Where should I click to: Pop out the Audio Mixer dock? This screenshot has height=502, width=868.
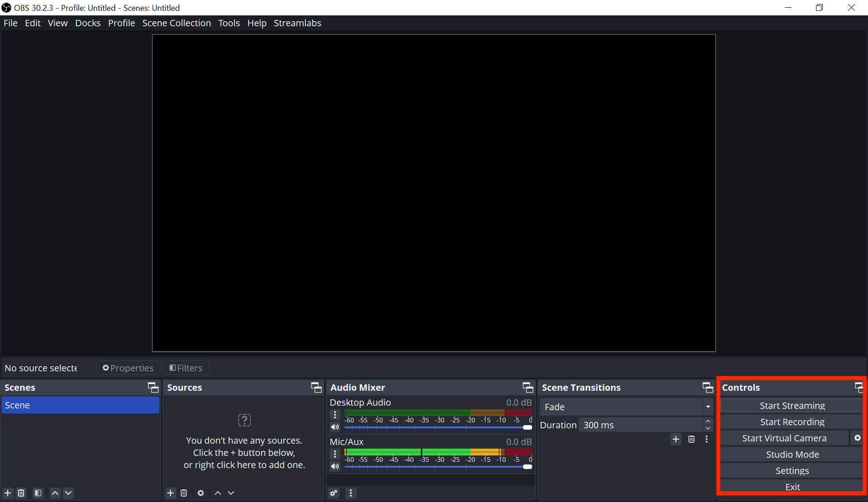pyautogui.click(x=528, y=388)
